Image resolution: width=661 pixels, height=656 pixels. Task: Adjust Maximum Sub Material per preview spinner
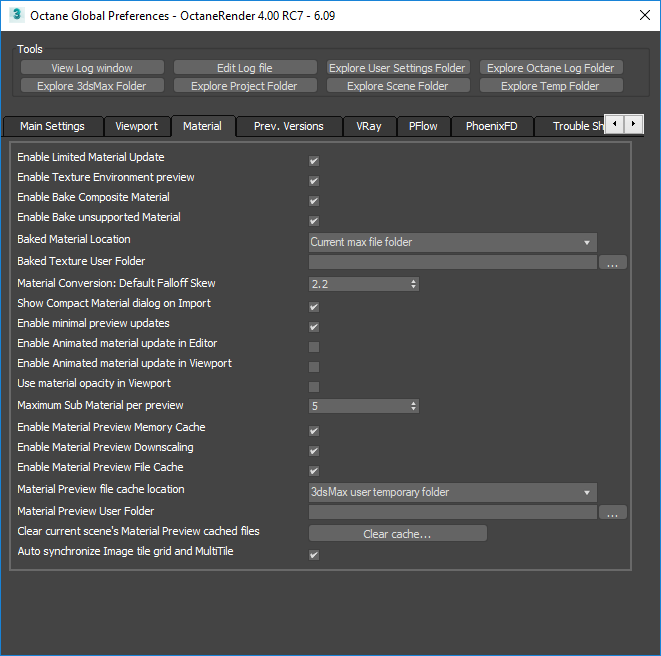414,406
